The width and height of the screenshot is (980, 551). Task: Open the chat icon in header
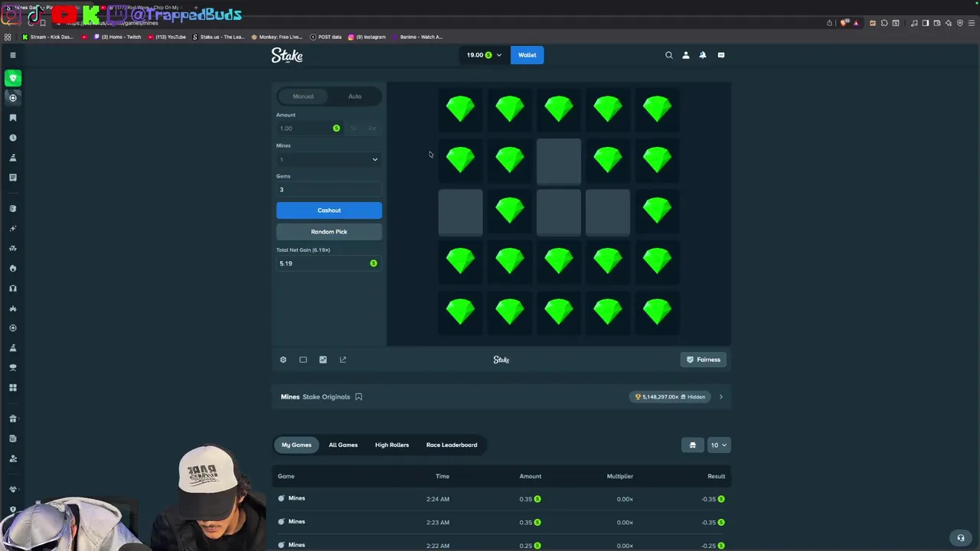721,55
